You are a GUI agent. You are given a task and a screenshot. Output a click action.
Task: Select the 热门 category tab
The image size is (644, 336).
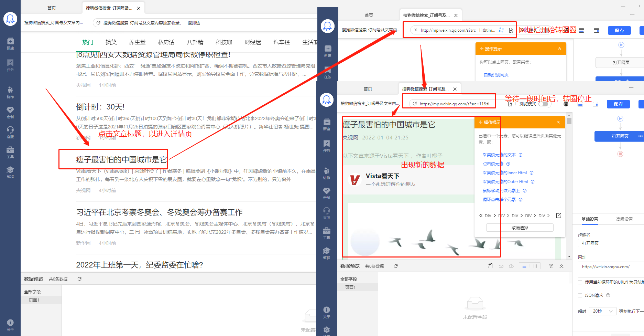88,42
